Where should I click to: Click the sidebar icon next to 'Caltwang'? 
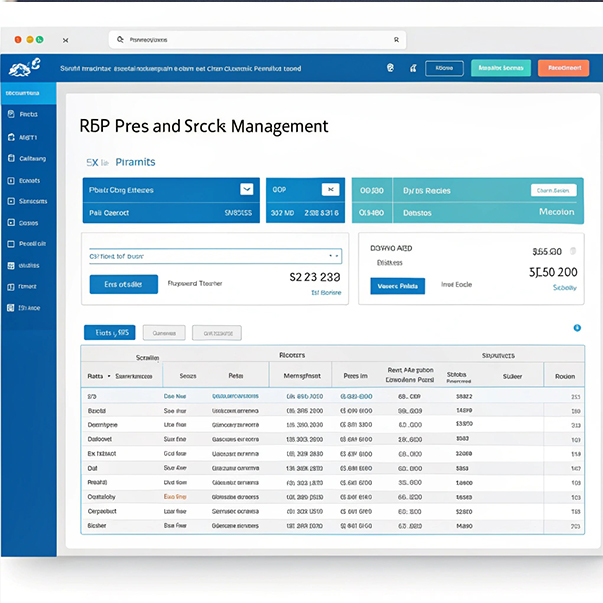coord(10,158)
